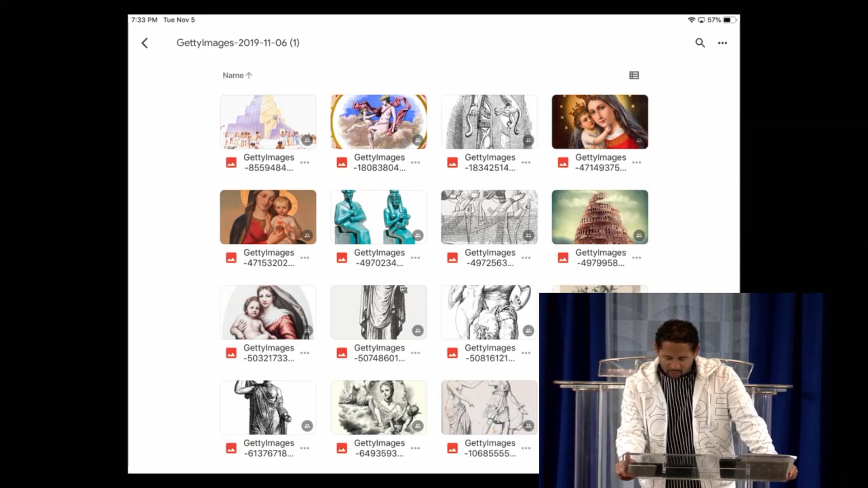Open the Tower of Babel painting thumbnail

click(599, 217)
